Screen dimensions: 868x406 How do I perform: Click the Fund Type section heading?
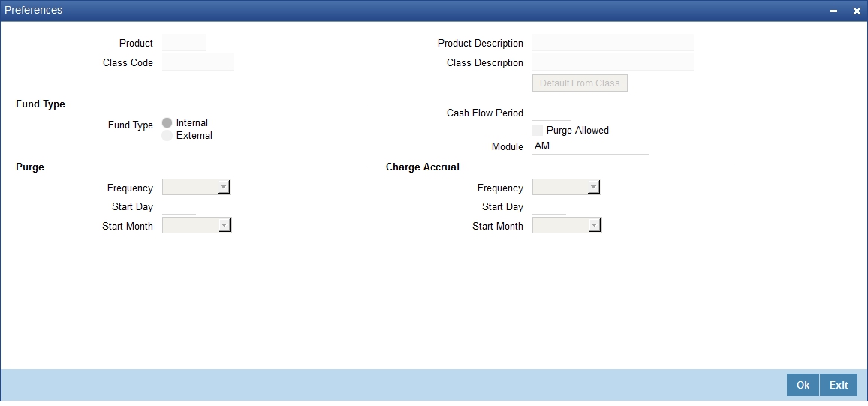click(x=41, y=104)
